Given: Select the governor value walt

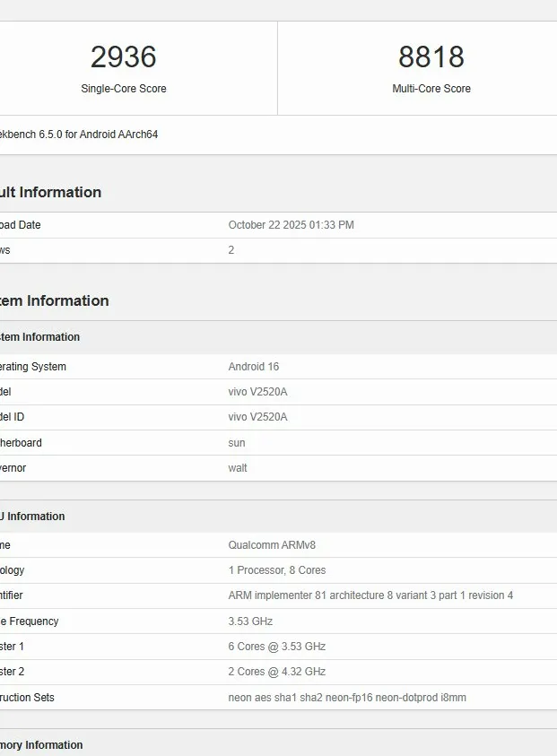Looking at the screenshot, I should pyautogui.click(x=238, y=468).
